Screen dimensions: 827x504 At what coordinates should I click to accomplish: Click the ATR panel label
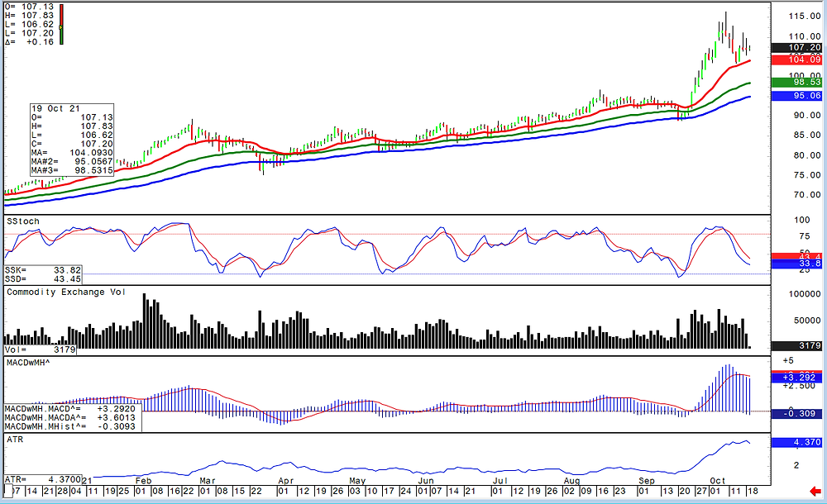click(x=15, y=440)
